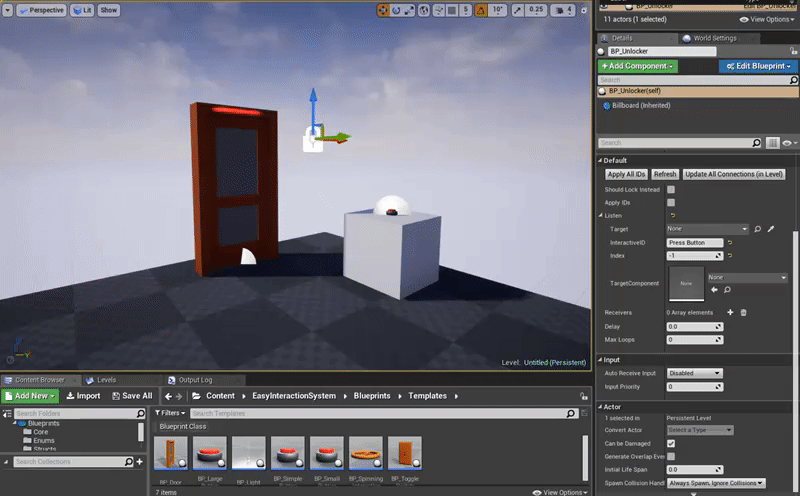This screenshot has height=496, width=800.
Task: Open the Lit view mode menu
Action: pyautogui.click(x=82, y=10)
